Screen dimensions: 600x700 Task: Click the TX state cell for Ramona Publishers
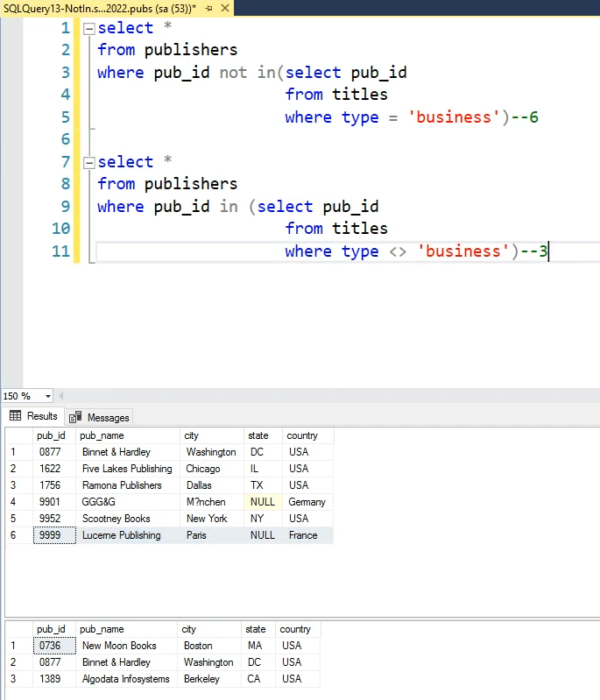(x=263, y=485)
